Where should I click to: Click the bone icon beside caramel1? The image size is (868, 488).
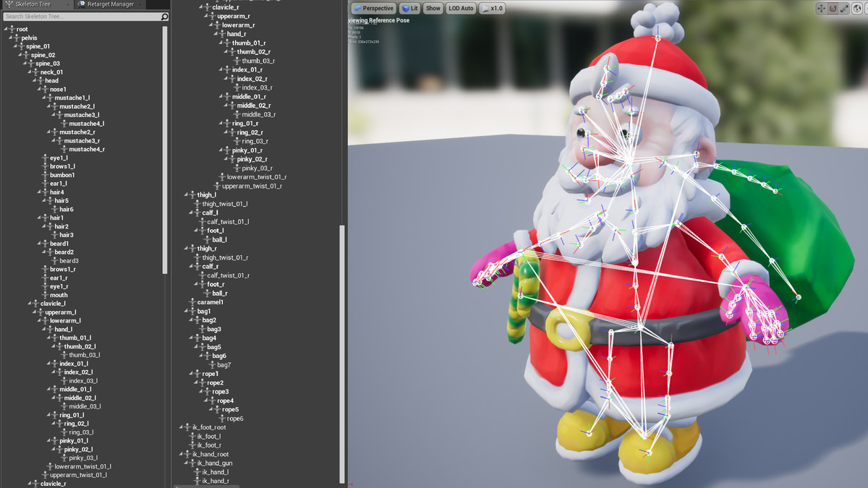coord(192,302)
